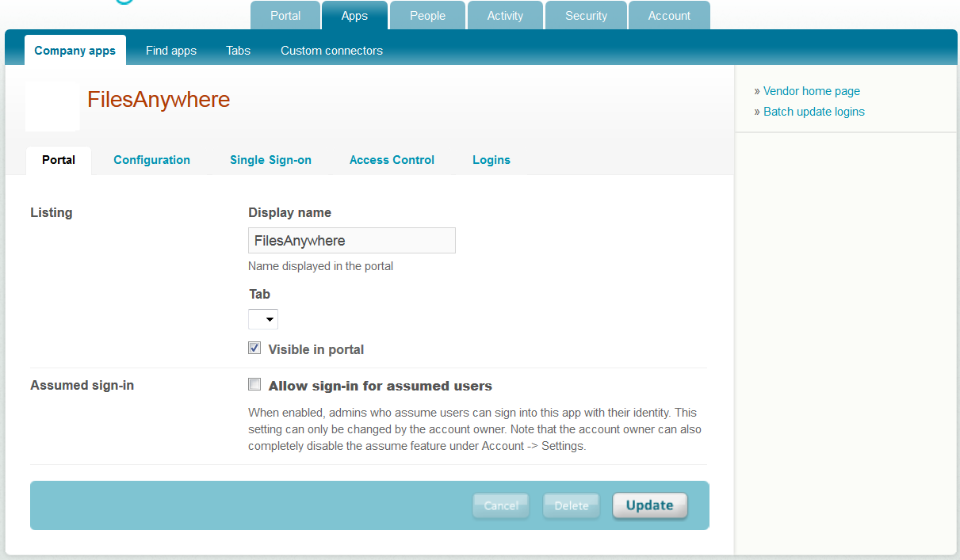Open the Account tab
960x560 pixels.
(670, 16)
